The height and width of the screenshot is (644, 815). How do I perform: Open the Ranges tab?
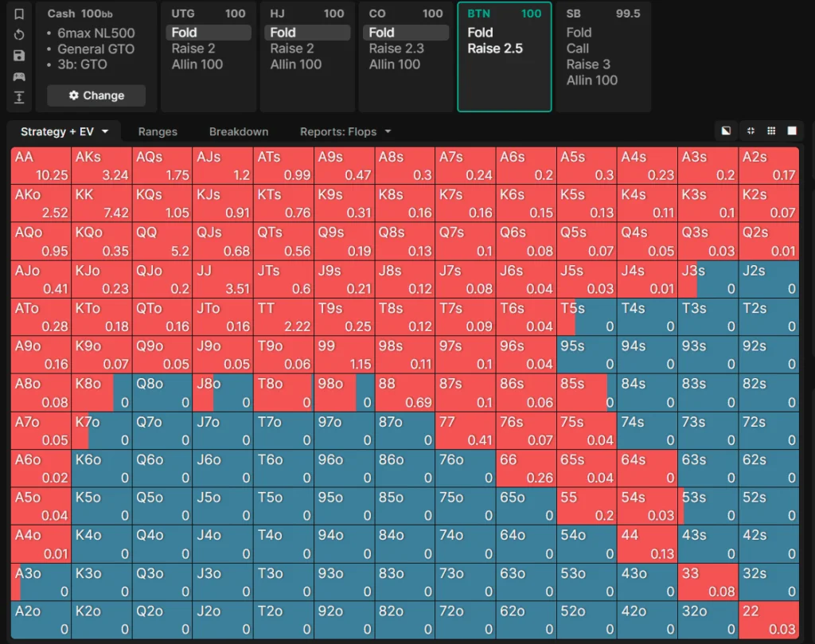(158, 131)
